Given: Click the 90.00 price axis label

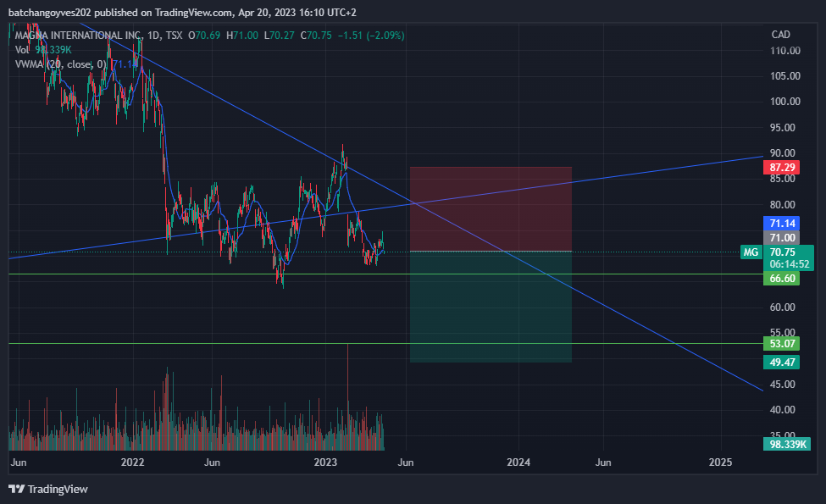Looking at the screenshot, I should pos(782,153).
